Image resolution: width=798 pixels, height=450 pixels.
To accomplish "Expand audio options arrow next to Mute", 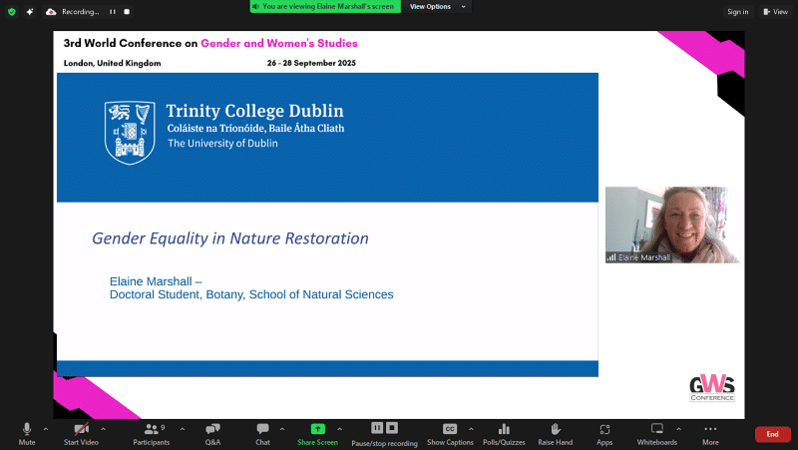I will tap(46, 428).
